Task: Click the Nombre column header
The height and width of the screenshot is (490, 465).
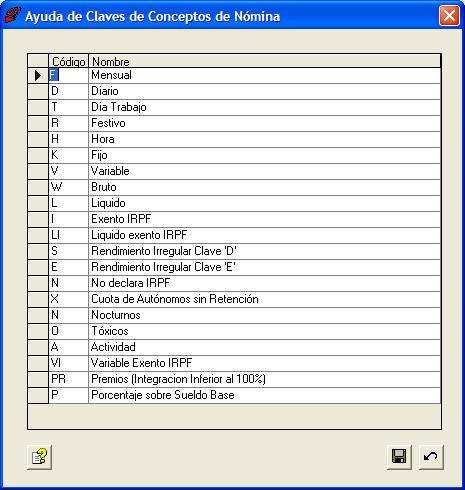Action: click(265, 61)
